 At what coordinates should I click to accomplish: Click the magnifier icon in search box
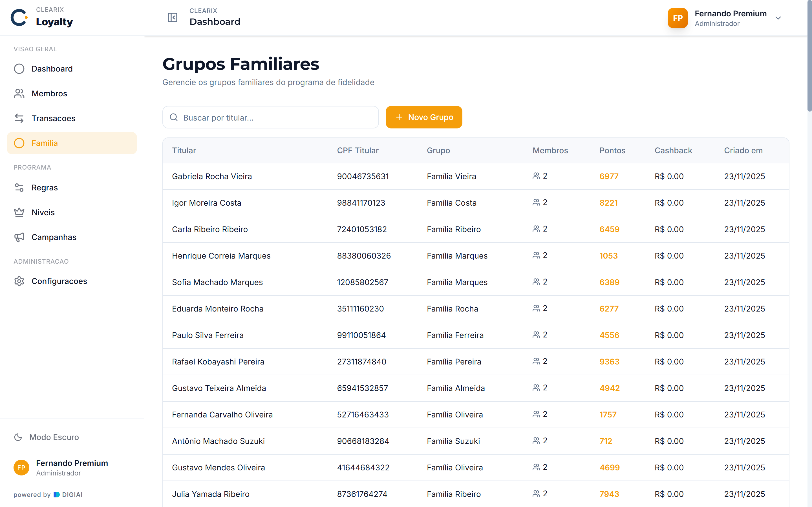174,117
